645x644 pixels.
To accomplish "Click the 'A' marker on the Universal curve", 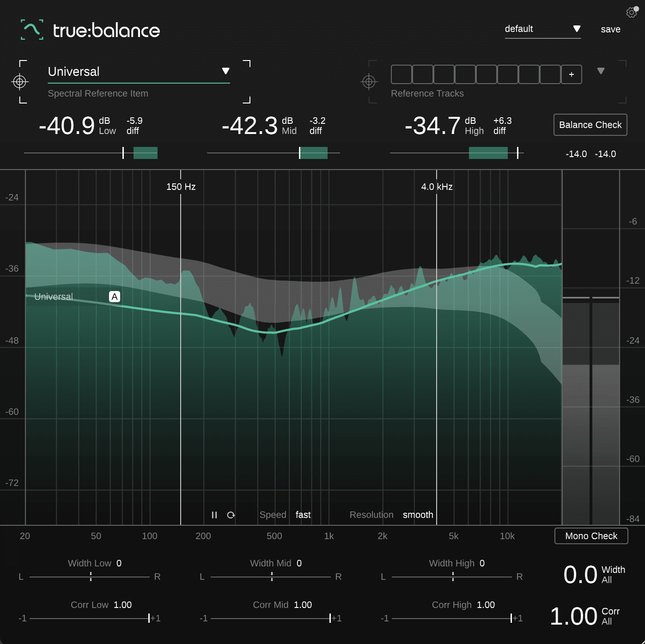I will (114, 296).
